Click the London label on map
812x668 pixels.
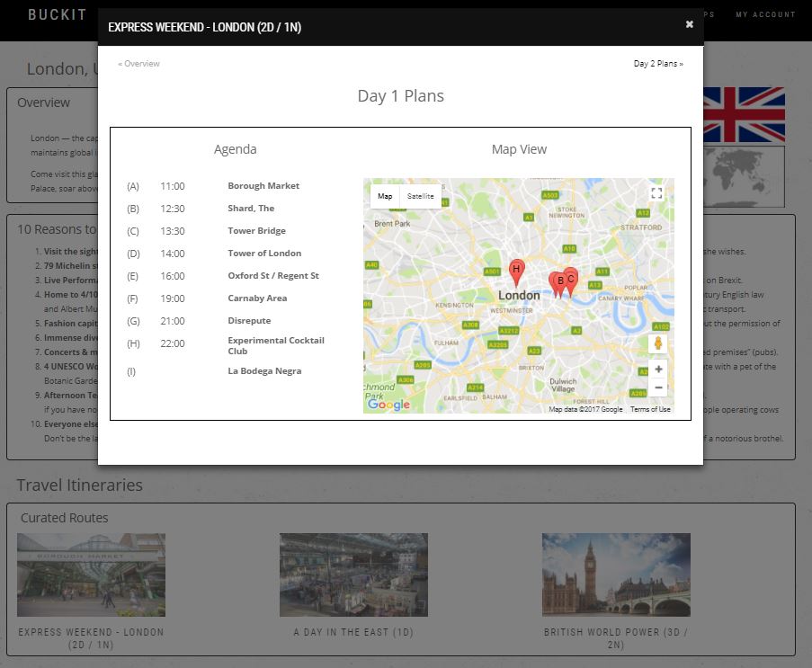519,295
